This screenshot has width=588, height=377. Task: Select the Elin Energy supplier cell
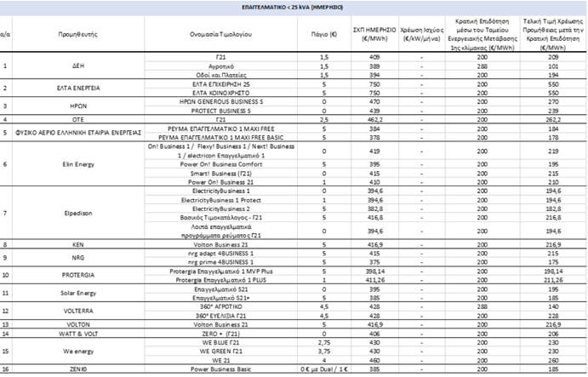click(78, 164)
